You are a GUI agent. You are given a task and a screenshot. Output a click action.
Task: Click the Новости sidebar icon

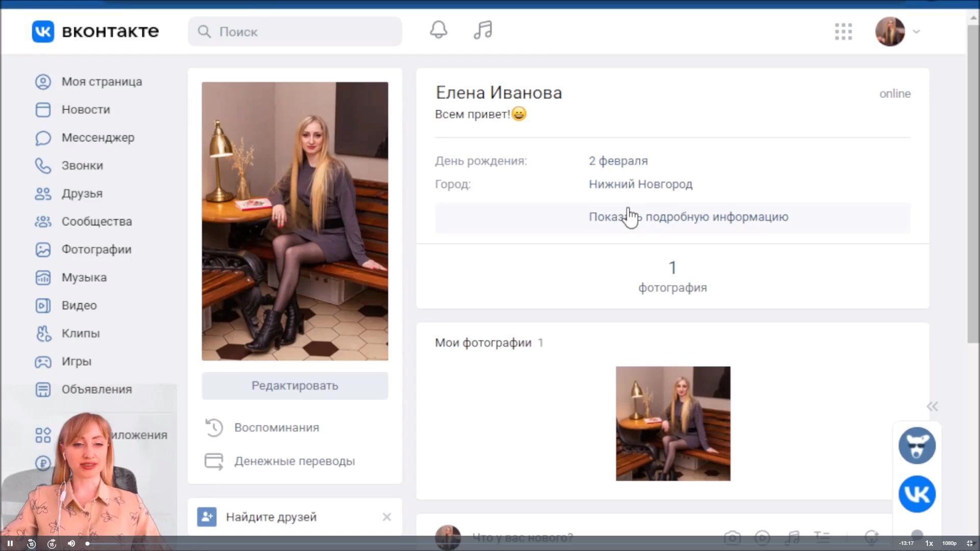click(x=43, y=110)
